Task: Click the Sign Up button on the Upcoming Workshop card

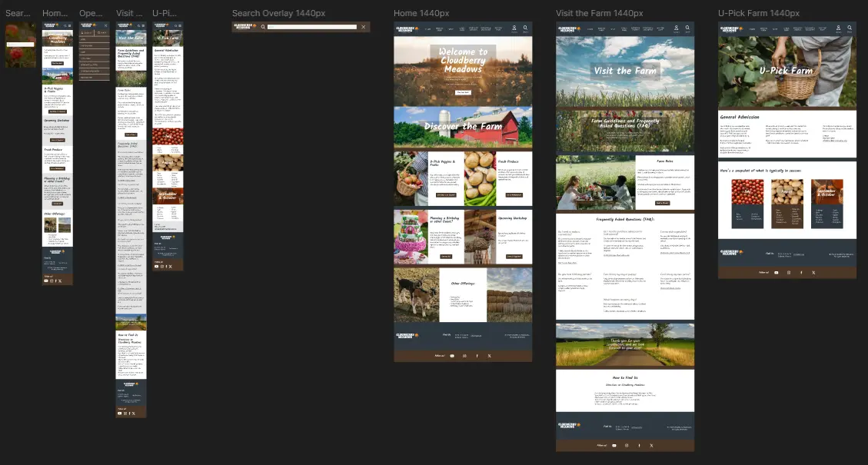Action: point(514,257)
